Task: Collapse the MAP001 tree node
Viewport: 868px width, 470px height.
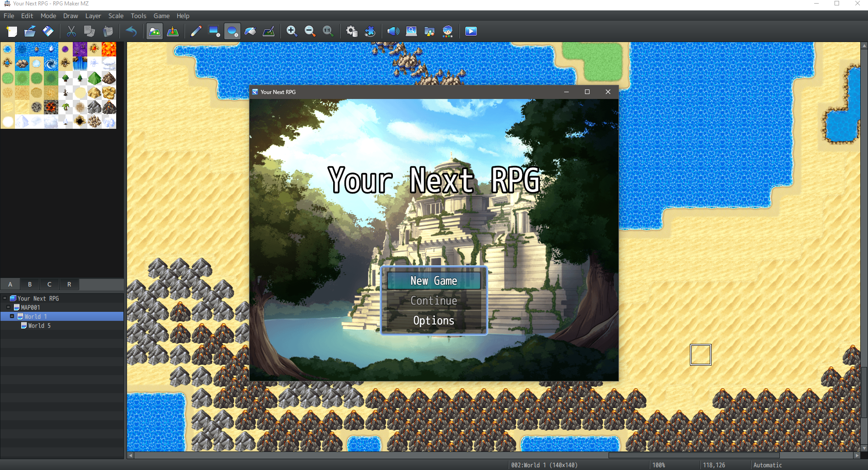Action: [x=8, y=307]
